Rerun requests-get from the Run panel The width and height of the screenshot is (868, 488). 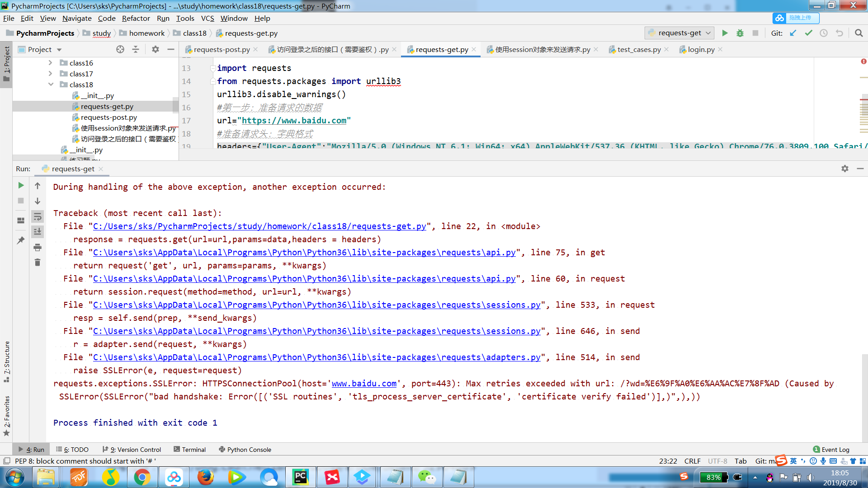coord(20,185)
